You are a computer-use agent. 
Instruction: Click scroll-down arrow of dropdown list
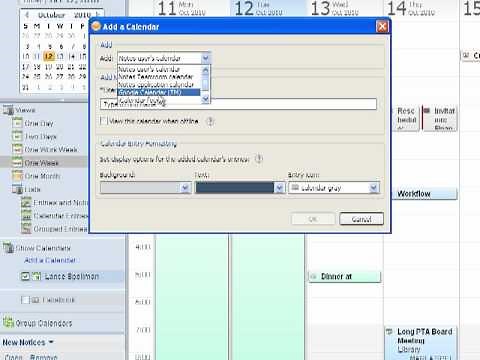click(x=205, y=99)
